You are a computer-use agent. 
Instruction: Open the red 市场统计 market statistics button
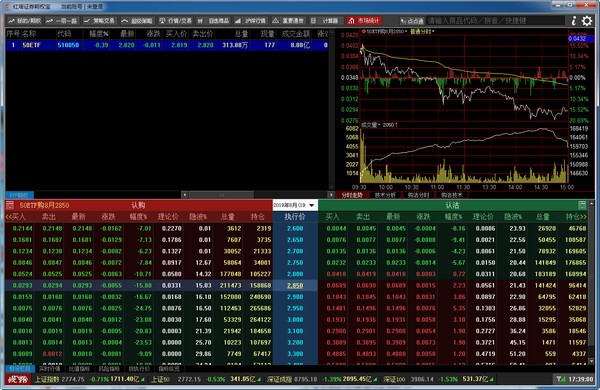point(364,21)
